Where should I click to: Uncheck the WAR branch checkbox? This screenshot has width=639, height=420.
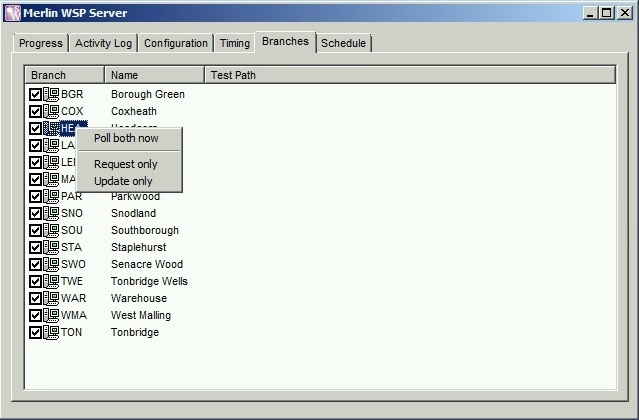[35, 299]
